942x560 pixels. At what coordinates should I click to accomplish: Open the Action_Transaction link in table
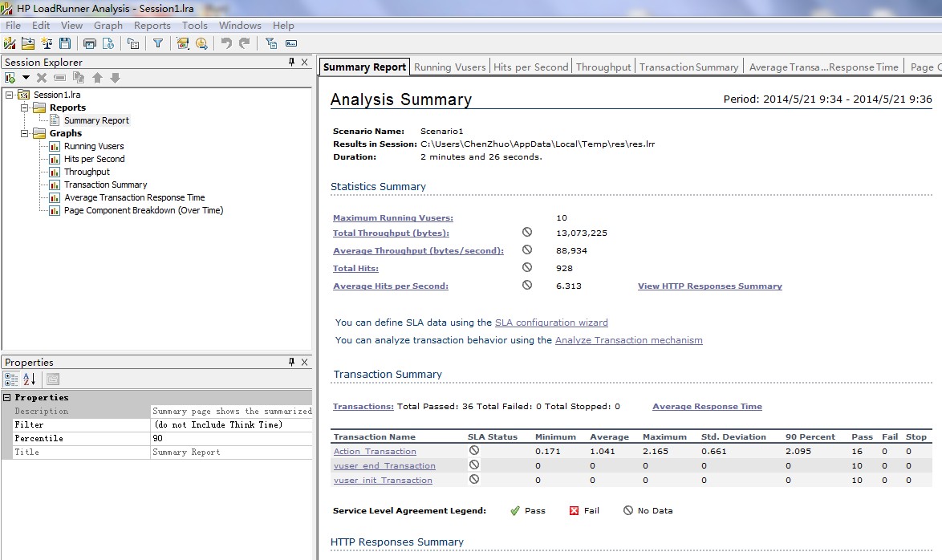pyautogui.click(x=375, y=451)
